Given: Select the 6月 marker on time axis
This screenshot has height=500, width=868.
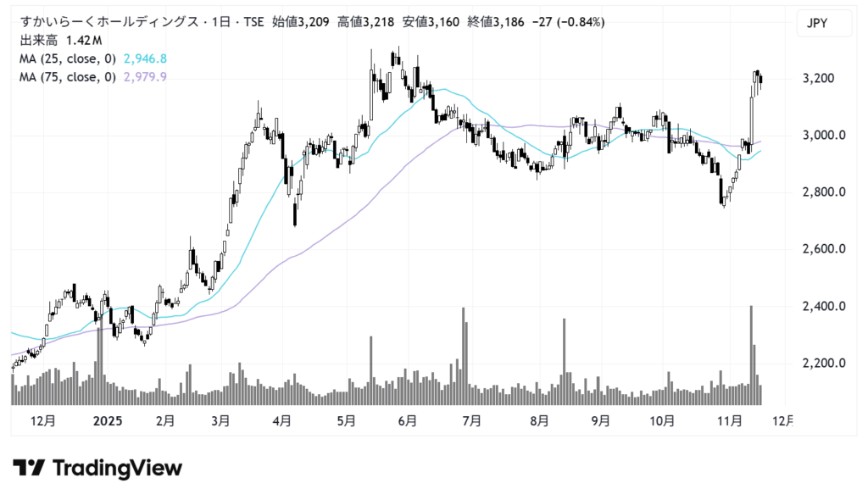Looking at the screenshot, I should tap(407, 420).
